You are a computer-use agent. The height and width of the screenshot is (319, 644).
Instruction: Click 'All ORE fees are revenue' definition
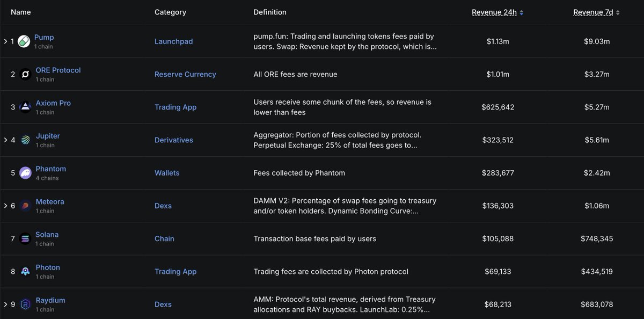[296, 74]
